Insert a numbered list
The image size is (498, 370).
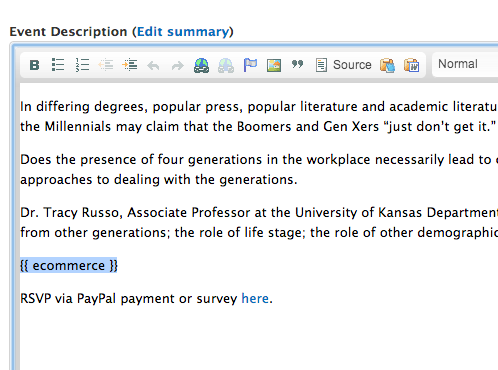pos(82,65)
